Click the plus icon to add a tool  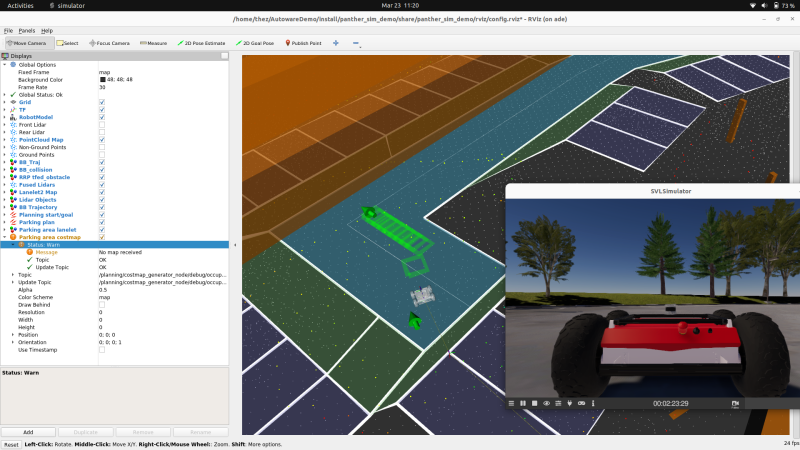click(x=335, y=43)
